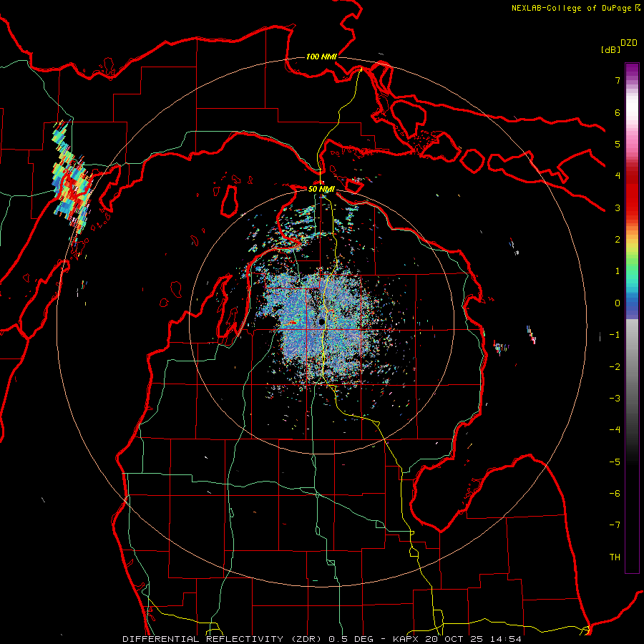644x644 pixels.
Task: Click the TH threshold label on legend
Action: coord(615,557)
